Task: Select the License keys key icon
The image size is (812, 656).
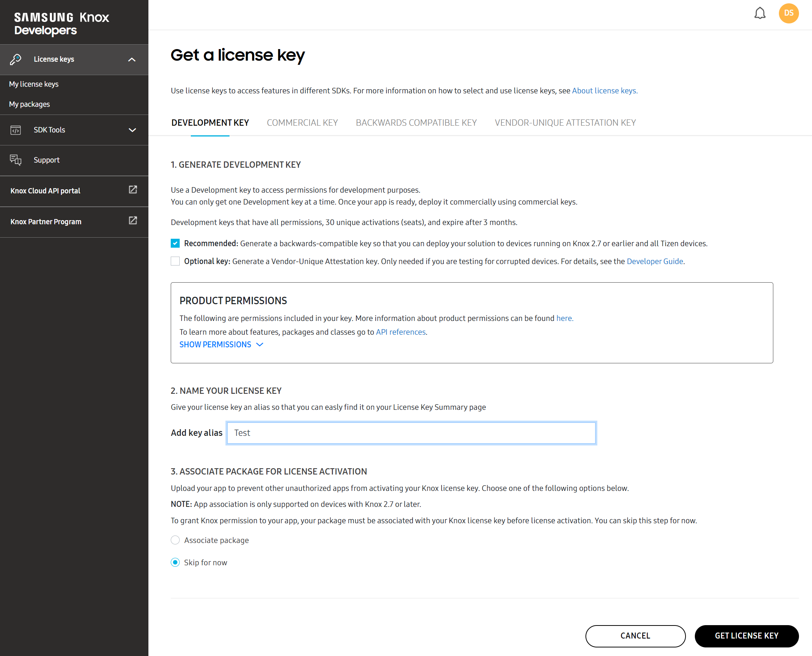Action: pos(15,59)
